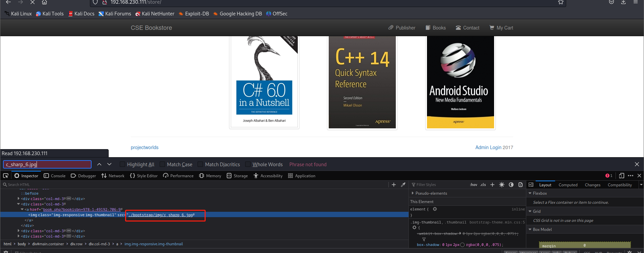Screen dimensions: 644x253
Task: Collapse the Grid section
Action: pyautogui.click(x=530, y=211)
